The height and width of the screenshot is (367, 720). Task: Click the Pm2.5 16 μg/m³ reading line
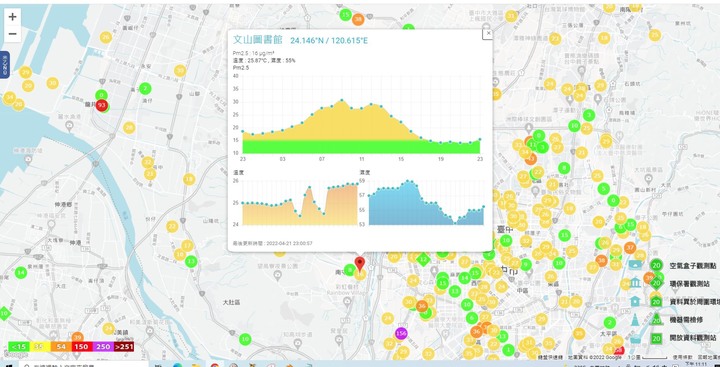(254, 53)
